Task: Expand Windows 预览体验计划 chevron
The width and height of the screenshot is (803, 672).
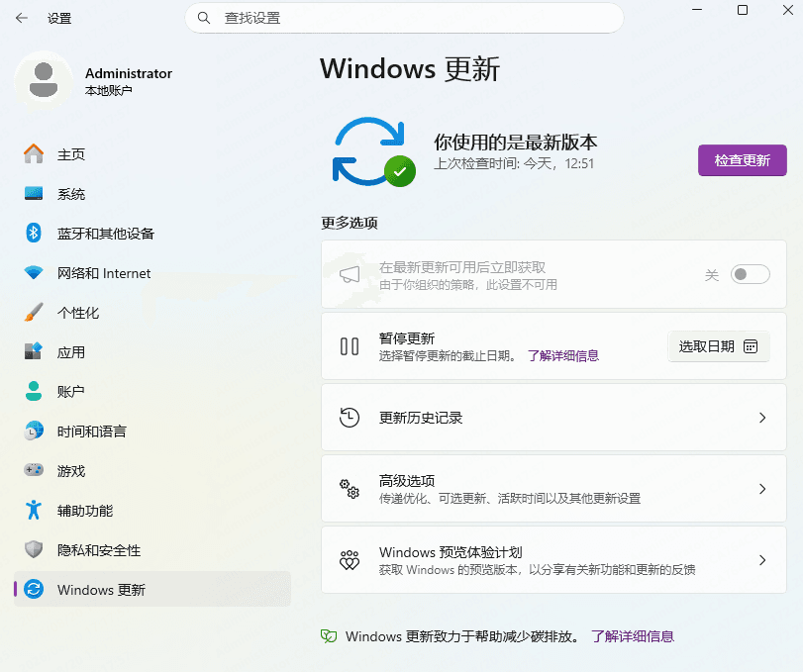Action: [762, 560]
